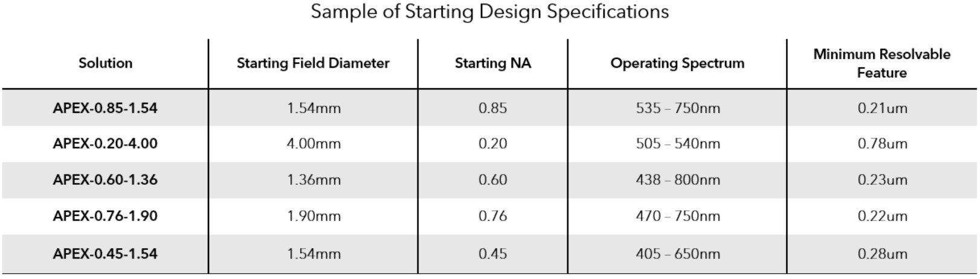Screen dimensions: 980x279
Task: Select the Starting NA column header
Action: click(x=493, y=63)
